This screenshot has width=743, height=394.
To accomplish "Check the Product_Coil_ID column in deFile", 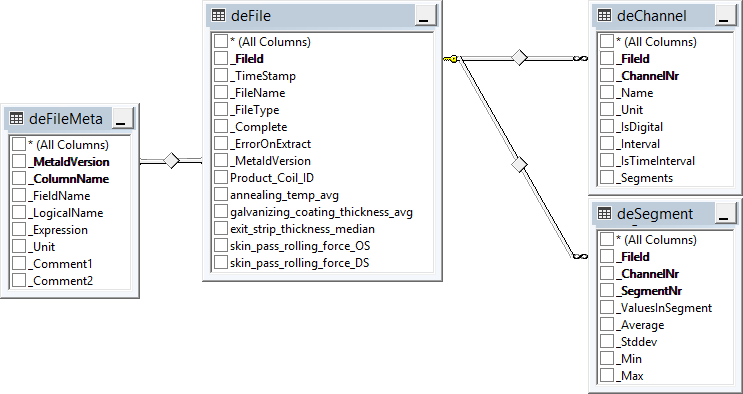I will [221, 178].
